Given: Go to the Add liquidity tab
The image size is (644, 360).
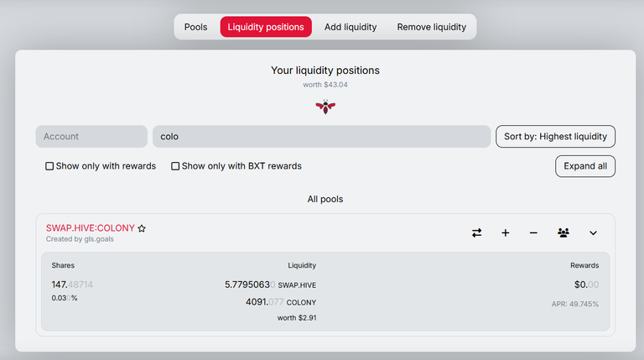Looking at the screenshot, I should tap(351, 27).
